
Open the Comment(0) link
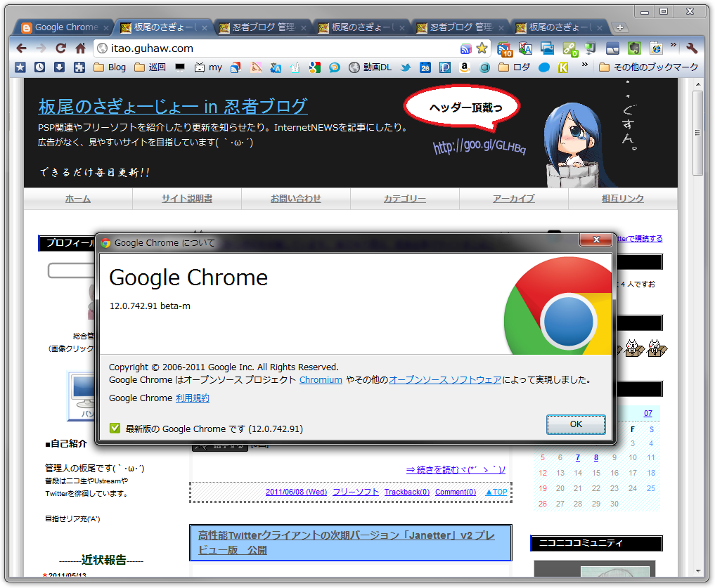(456, 492)
